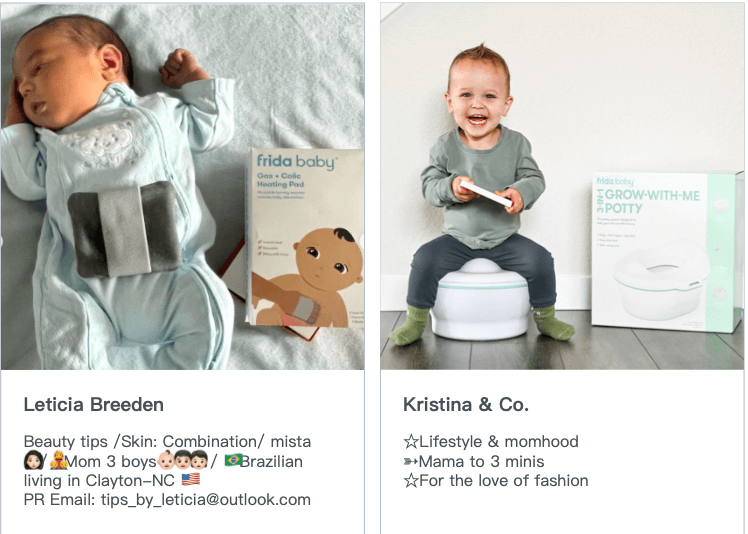Click the US flag emoji after Clayton-NC
The width and height of the screenshot is (748, 534).
coord(191,480)
